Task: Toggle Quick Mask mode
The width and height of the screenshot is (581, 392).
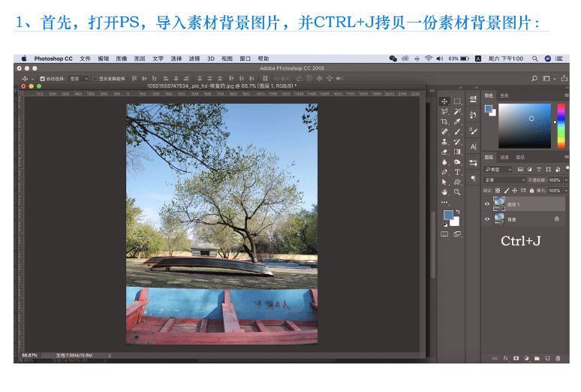Action: click(444, 234)
